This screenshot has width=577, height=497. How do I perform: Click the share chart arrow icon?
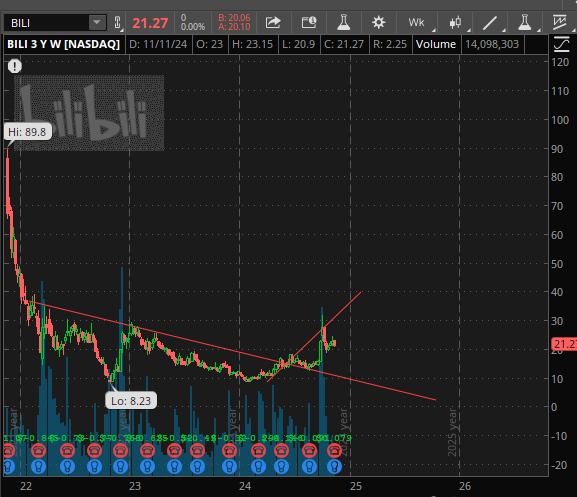click(273, 23)
